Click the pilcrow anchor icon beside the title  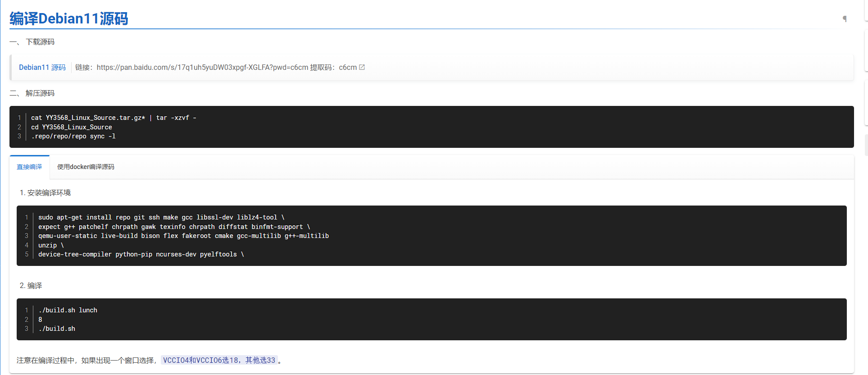click(x=845, y=18)
